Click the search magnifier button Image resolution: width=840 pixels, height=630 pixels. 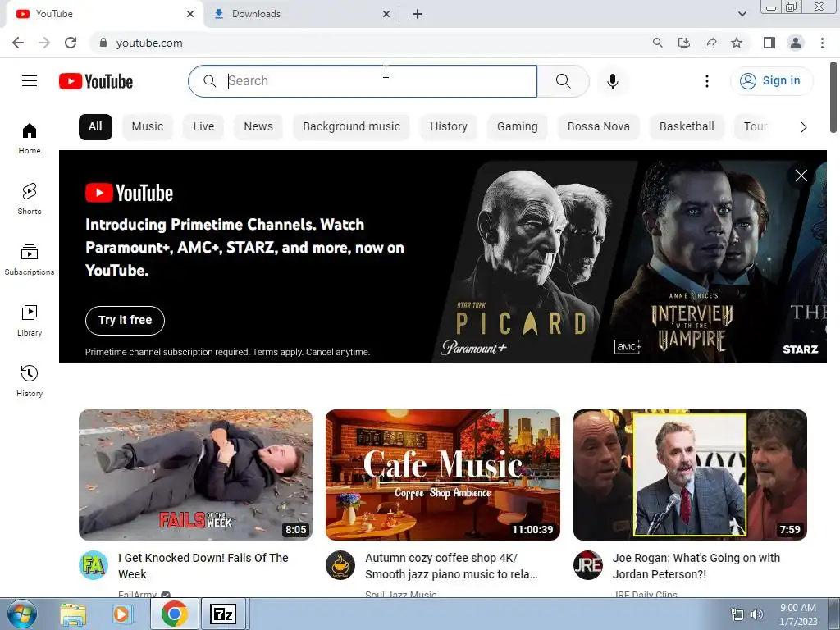[x=563, y=81]
